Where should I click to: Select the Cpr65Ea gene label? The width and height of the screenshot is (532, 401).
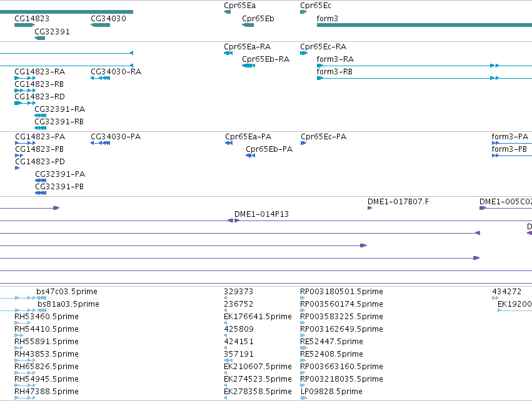(x=240, y=6)
